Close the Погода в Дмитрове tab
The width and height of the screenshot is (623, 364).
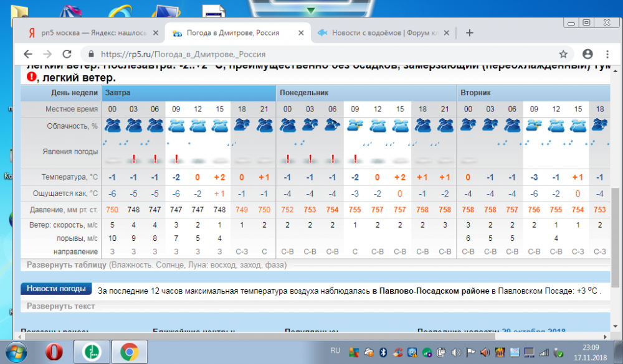[302, 33]
